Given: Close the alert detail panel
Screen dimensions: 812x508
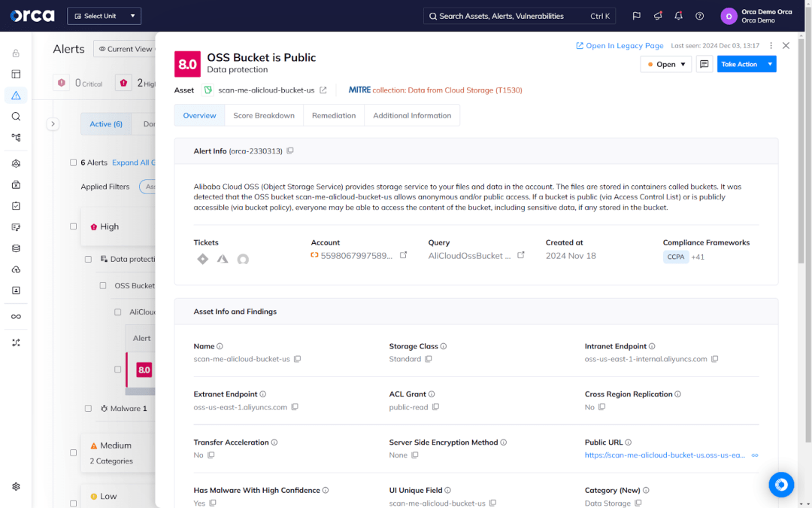Looking at the screenshot, I should click(786, 46).
